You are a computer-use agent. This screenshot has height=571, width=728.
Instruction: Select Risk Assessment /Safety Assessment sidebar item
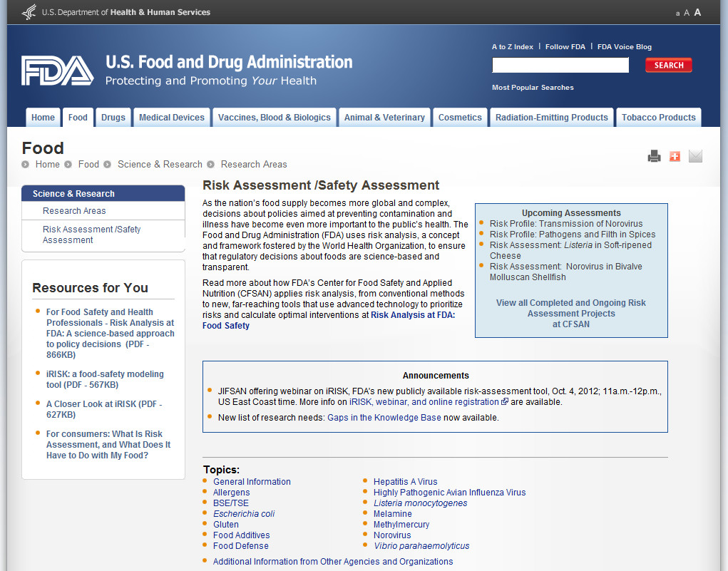(x=91, y=235)
